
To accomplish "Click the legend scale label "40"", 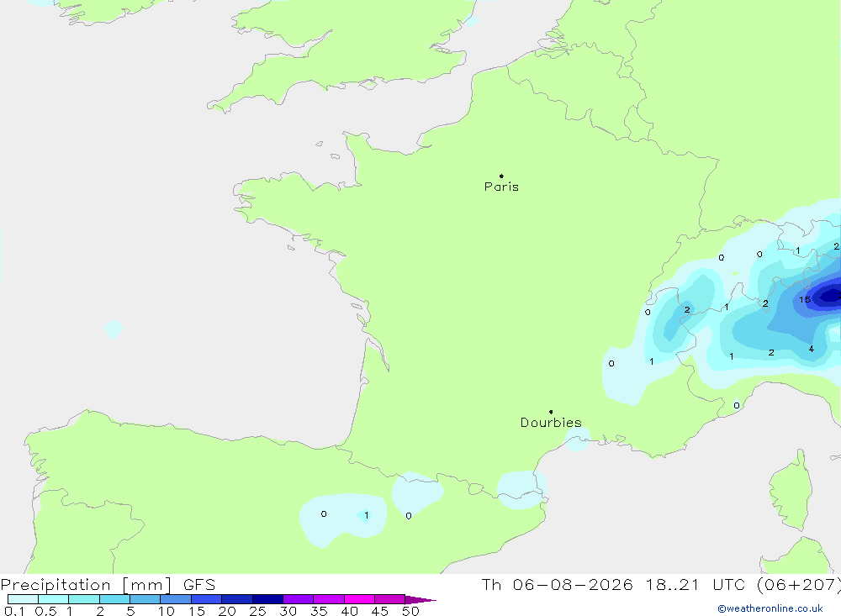I will [349, 611].
